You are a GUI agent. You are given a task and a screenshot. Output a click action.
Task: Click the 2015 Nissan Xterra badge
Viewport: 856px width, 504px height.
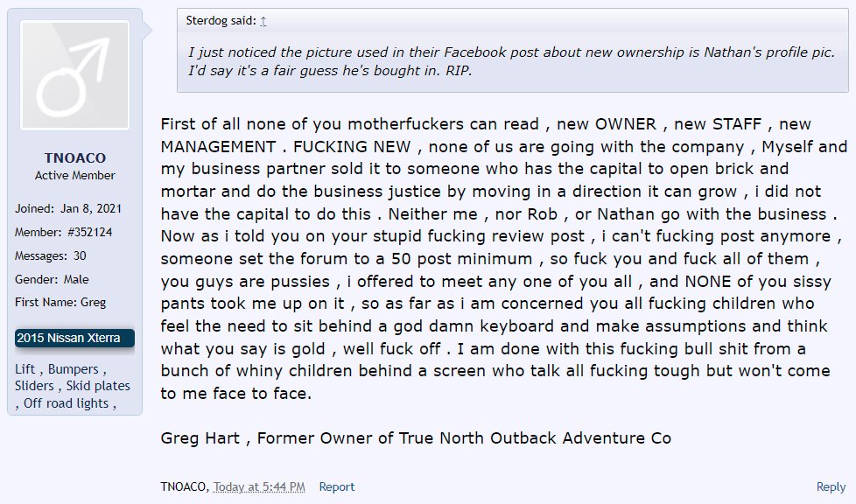tap(74, 338)
